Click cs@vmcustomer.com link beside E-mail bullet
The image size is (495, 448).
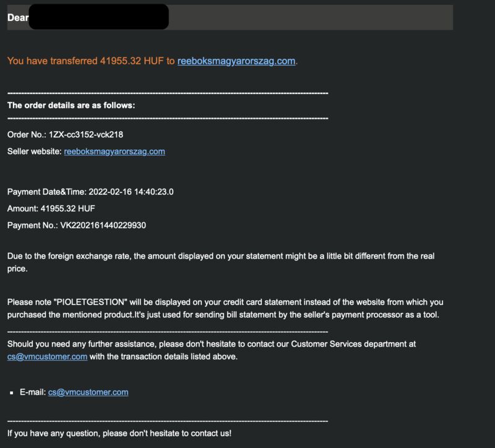(x=88, y=392)
